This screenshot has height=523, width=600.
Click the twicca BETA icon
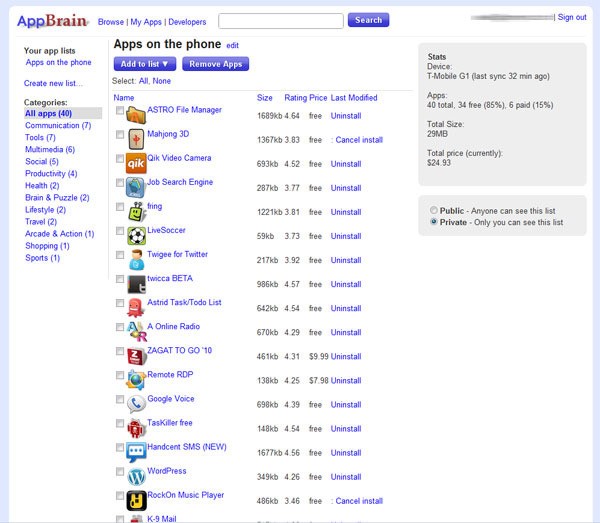136,284
